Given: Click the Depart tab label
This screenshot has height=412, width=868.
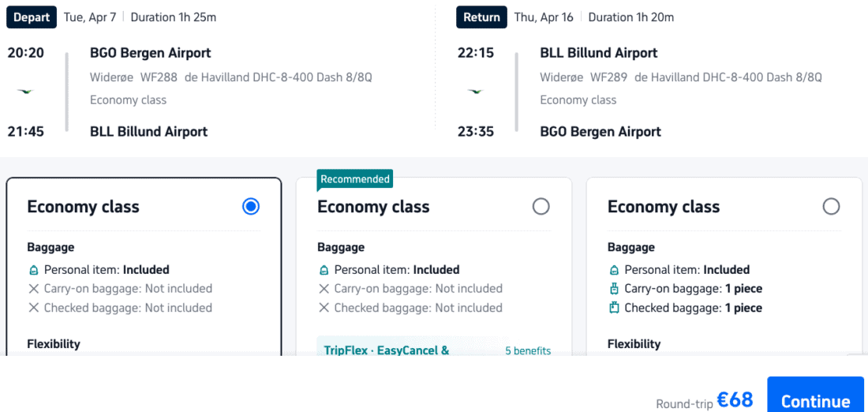Looking at the screenshot, I should [32, 17].
